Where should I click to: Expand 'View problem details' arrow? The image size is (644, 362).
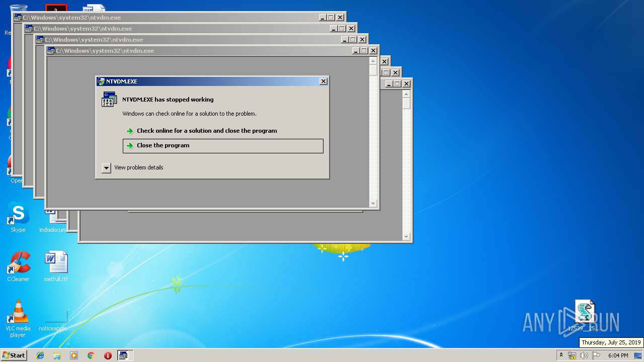pyautogui.click(x=106, y=168)
